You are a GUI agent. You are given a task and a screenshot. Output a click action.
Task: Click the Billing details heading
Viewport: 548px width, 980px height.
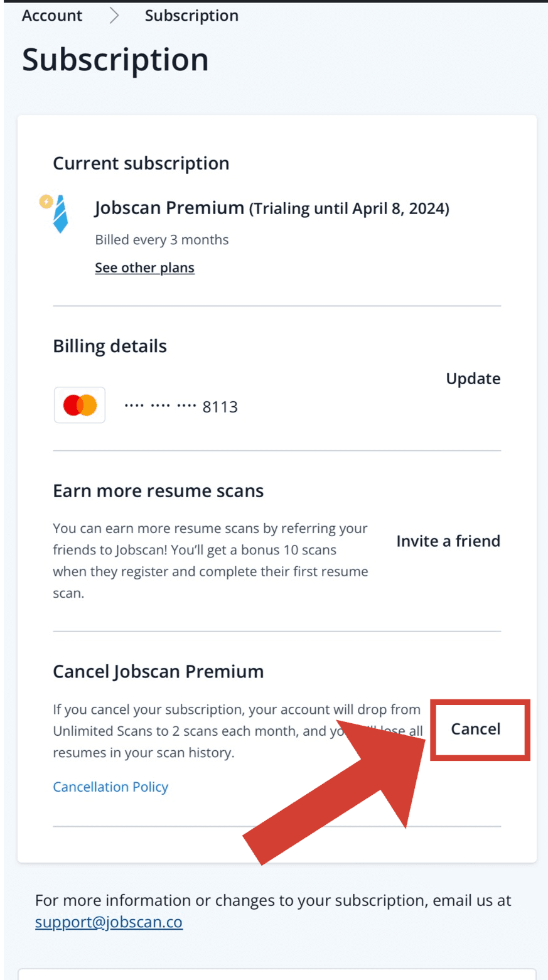pos(110,347)
